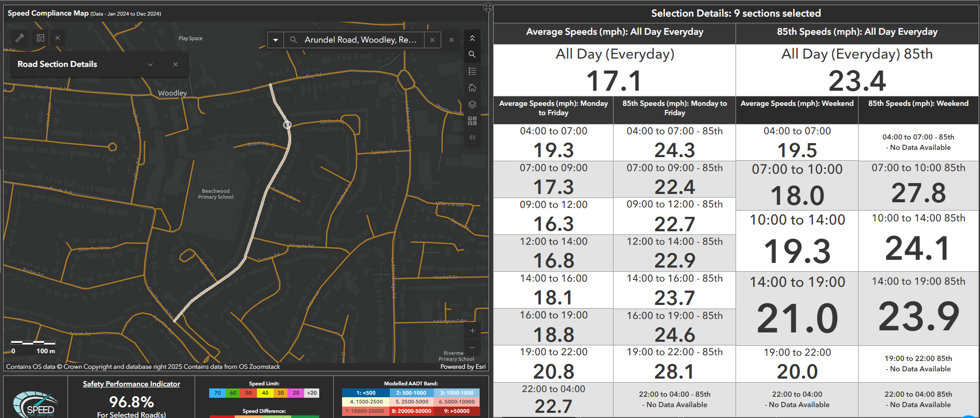The height and width of the screenshot is (418, 980).
Task: Zoom in on the map
Action: point(472,330)
